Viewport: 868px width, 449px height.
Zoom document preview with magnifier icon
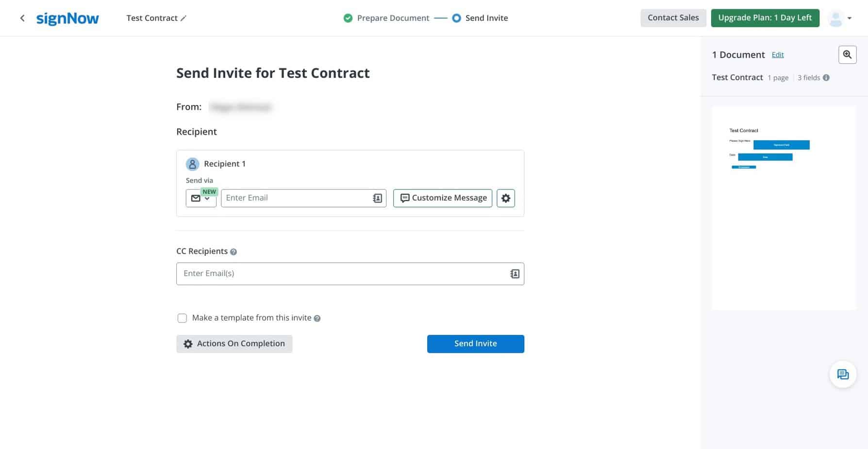pos(847,55)
